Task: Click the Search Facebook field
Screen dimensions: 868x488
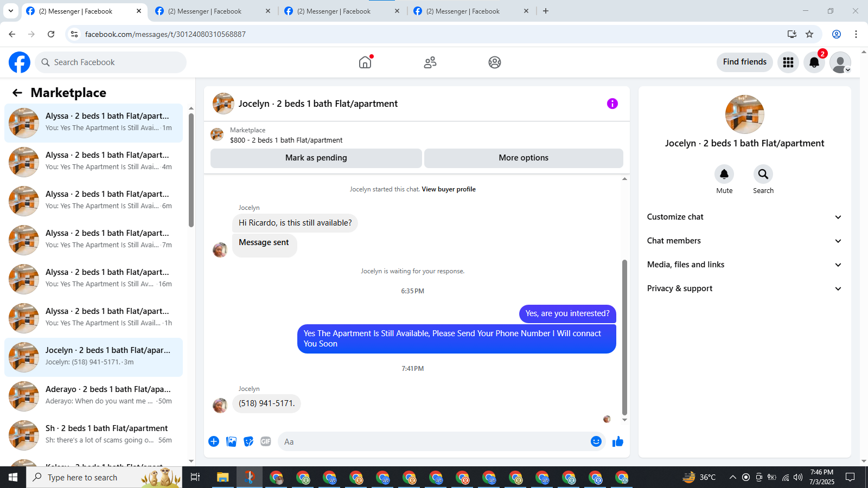Action: coord(111,62)
